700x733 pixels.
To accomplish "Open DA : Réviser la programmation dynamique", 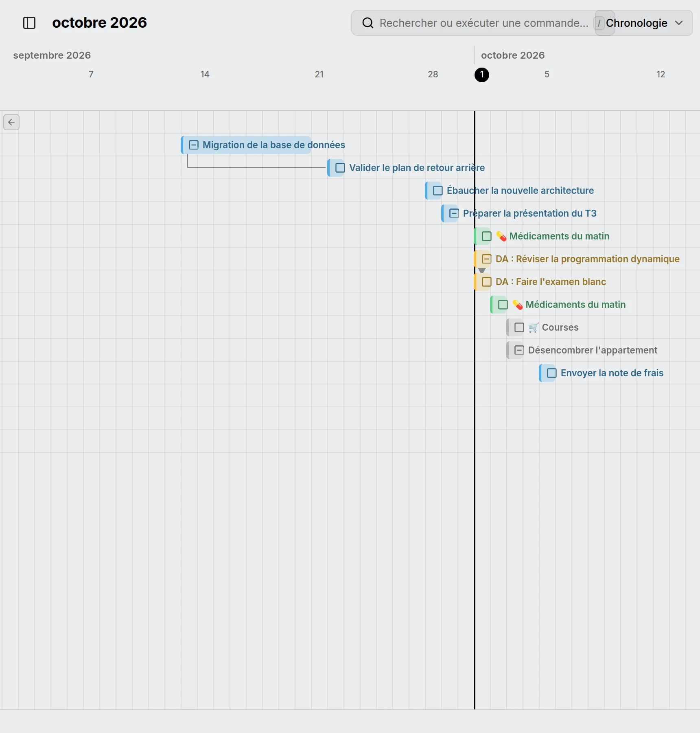I will tap(587, 259).
